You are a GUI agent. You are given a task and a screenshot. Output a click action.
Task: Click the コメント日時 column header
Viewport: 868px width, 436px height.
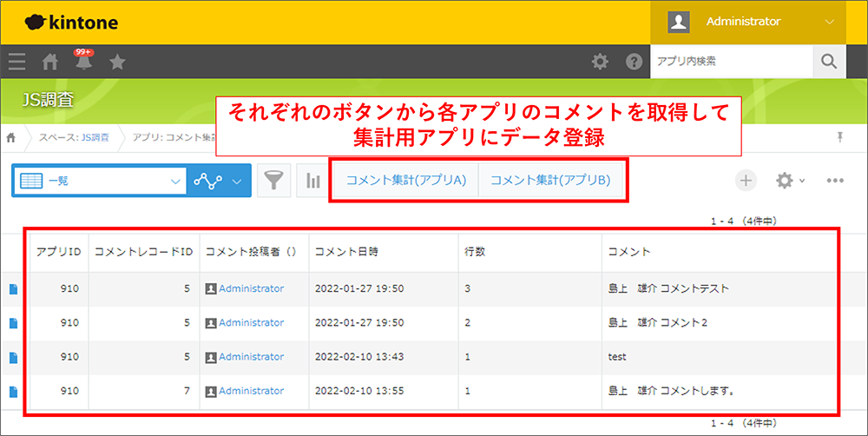pyautogui.click(x=384, y=252)
